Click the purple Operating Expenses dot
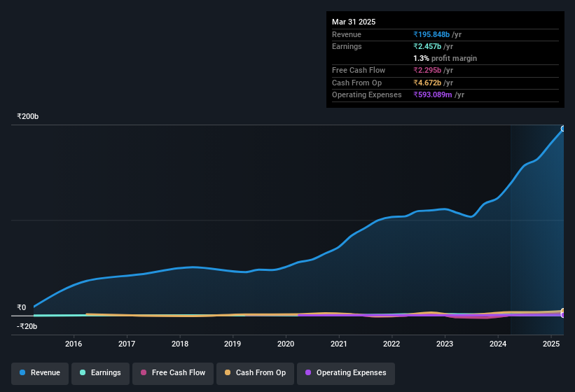Image resolution: width=575 pixels, height=392 pixels. (x=308, y=372)
